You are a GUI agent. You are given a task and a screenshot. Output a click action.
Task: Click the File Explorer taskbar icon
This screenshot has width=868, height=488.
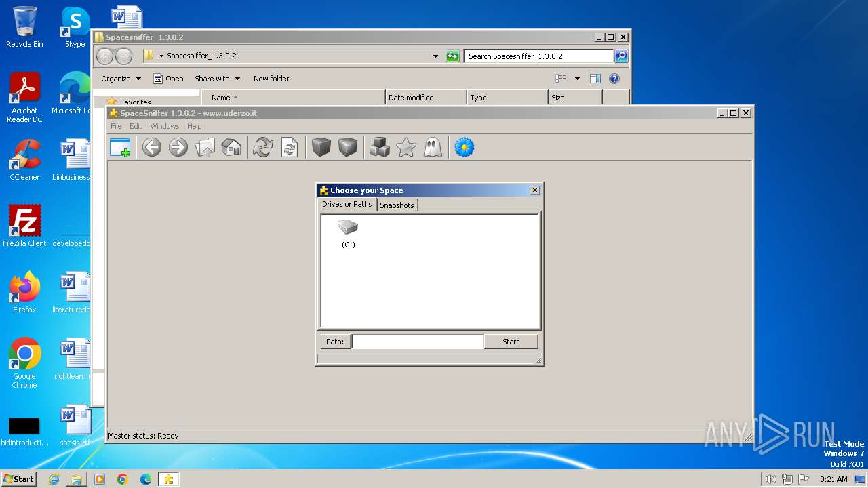(77, 479)
